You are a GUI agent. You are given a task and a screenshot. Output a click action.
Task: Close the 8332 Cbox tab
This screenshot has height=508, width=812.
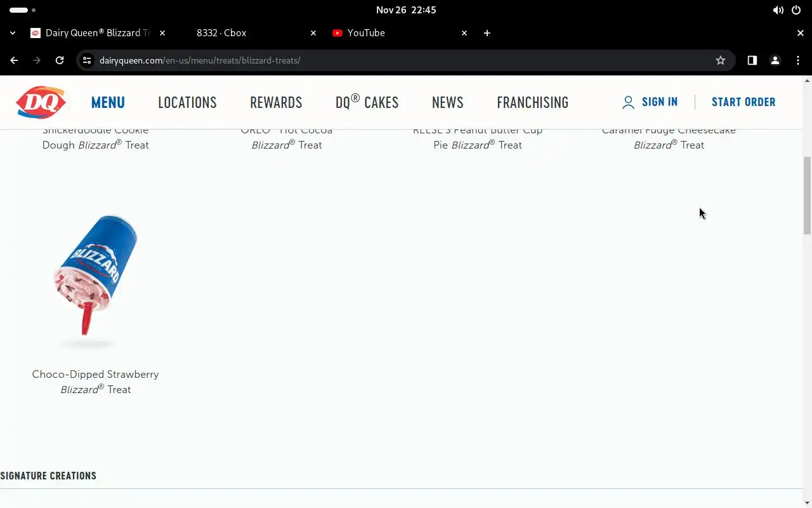tap(313, 33)
